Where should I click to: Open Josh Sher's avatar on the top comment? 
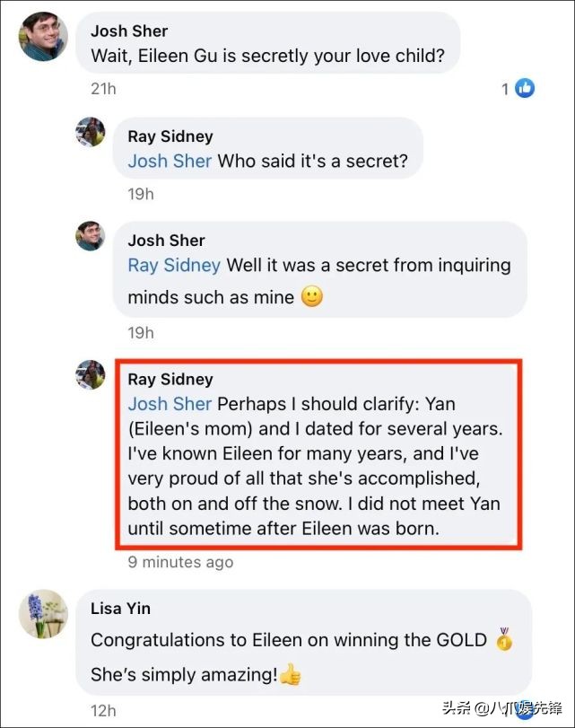[42, 37]
